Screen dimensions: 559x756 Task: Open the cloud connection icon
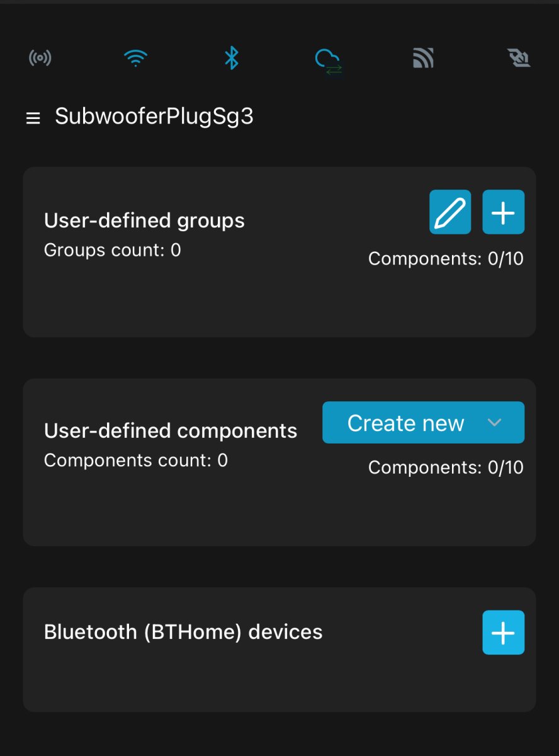[328, 60]
